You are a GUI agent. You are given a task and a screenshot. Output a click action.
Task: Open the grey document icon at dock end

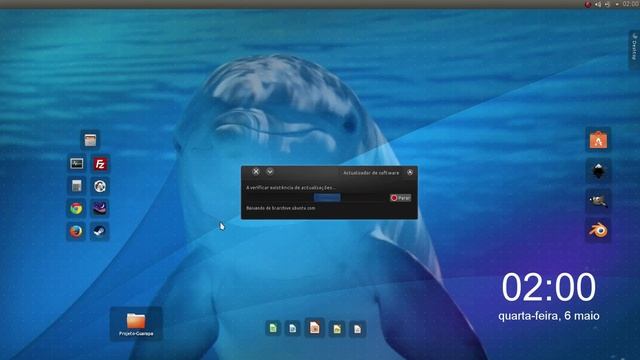pos(357,329)
